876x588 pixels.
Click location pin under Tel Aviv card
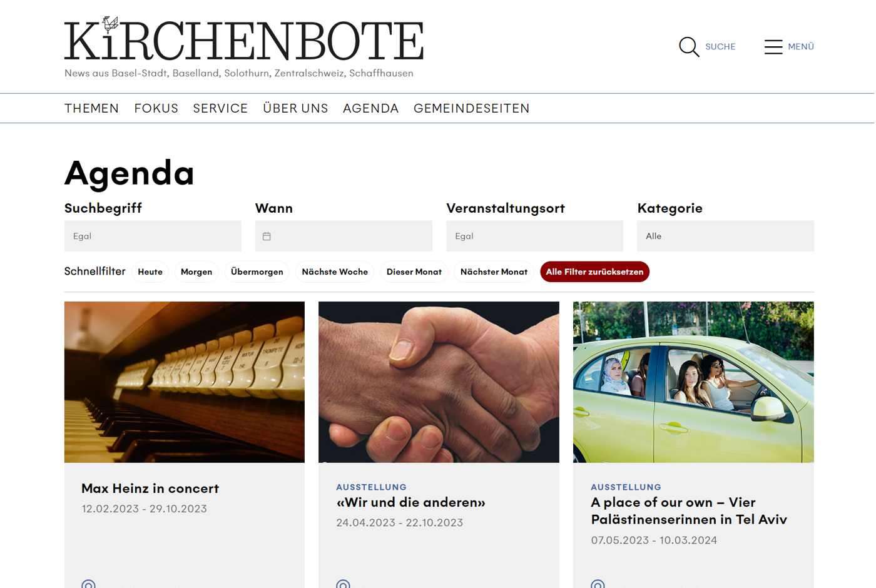click(x=598, y=584)
